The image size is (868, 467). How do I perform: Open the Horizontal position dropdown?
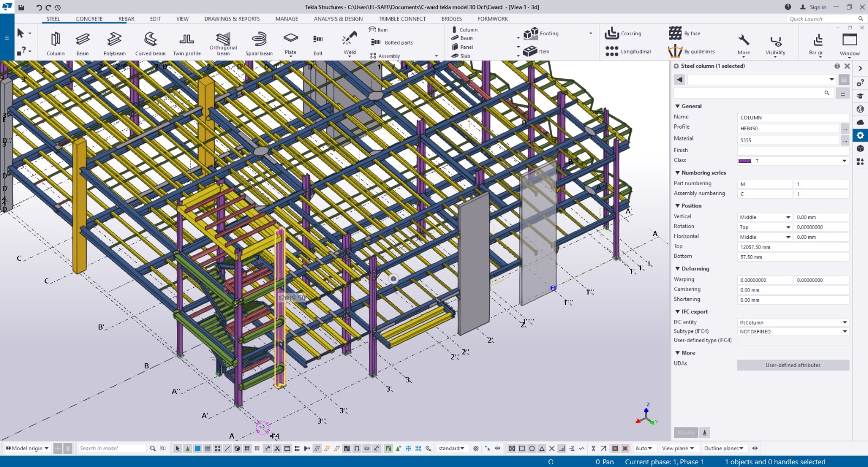pos(788,237)
